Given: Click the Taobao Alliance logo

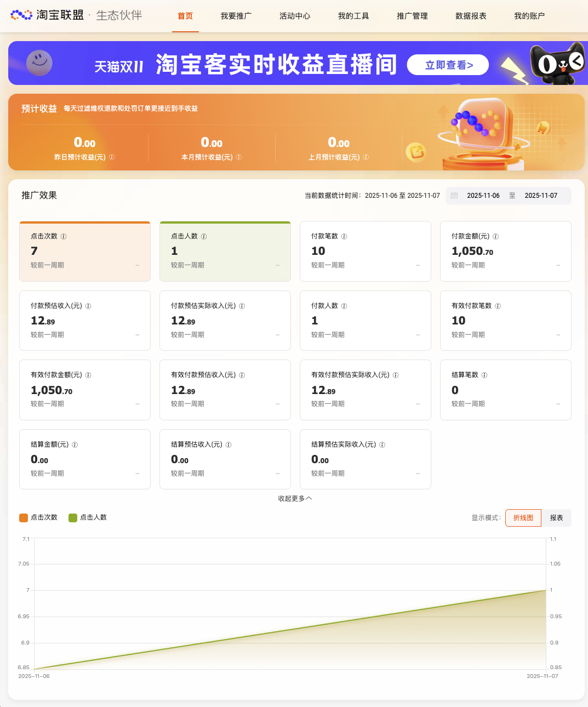Looking at the screenshot, I should (47, 15).
